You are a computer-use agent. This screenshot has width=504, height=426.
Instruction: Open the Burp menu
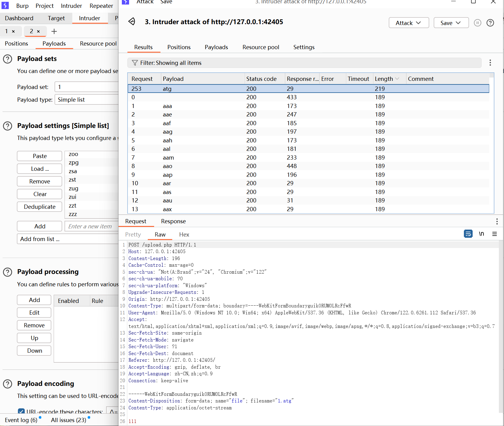click(x=22, y=6)
